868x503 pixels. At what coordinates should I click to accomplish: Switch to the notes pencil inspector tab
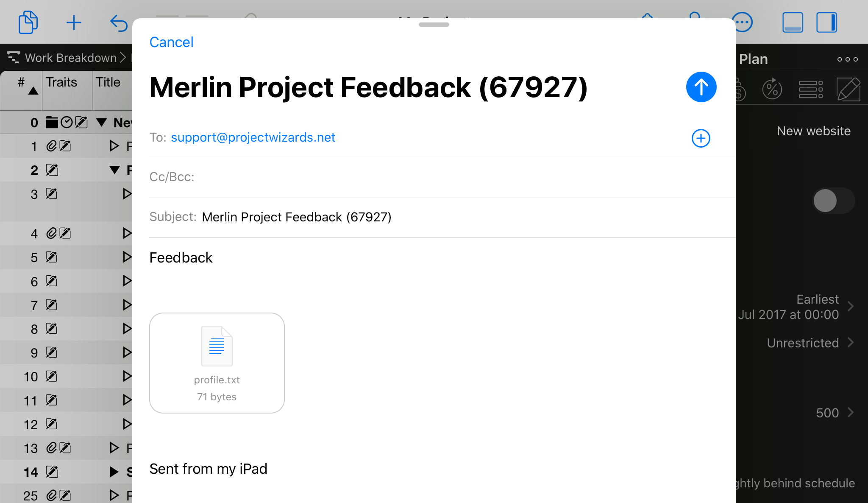click(x=848, y=89)
